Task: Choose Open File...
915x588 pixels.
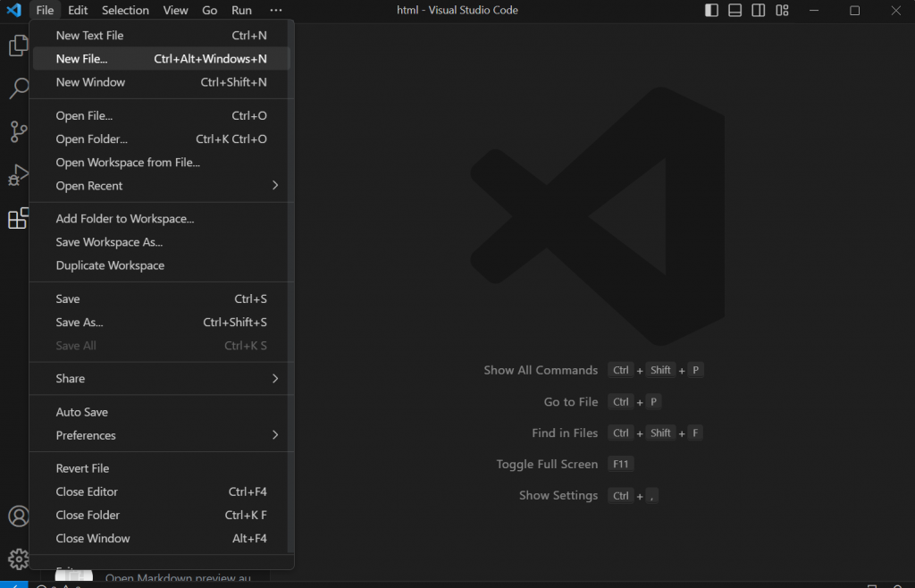Action: click(162, 115)
